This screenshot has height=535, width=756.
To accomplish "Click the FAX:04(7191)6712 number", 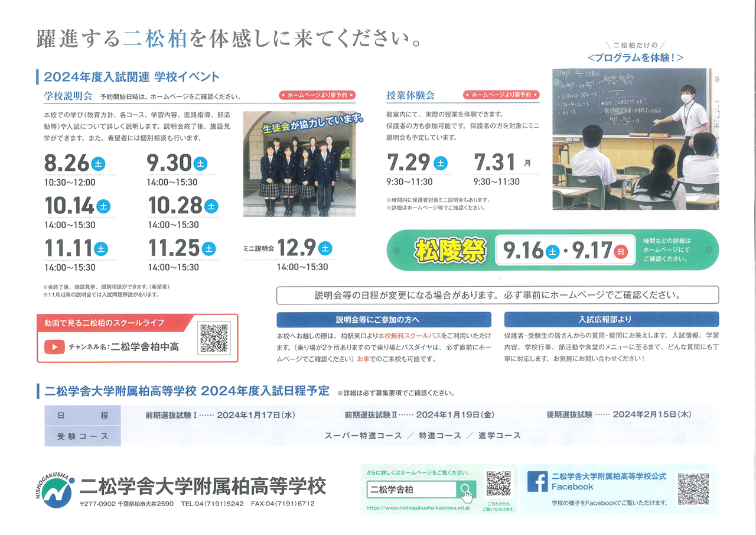I will 283,504.
